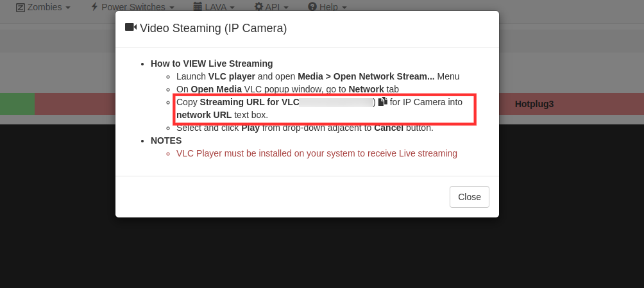Click the 'NOTES' heading text
This screenshot has height=288, width=644.
click(x=166, y=140)
